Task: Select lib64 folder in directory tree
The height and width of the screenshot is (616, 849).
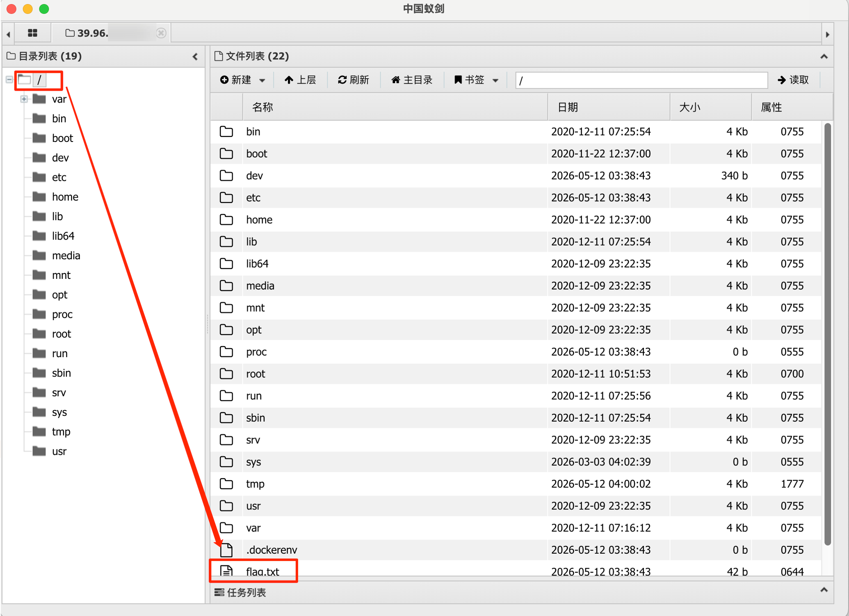Action: [63, 236]
